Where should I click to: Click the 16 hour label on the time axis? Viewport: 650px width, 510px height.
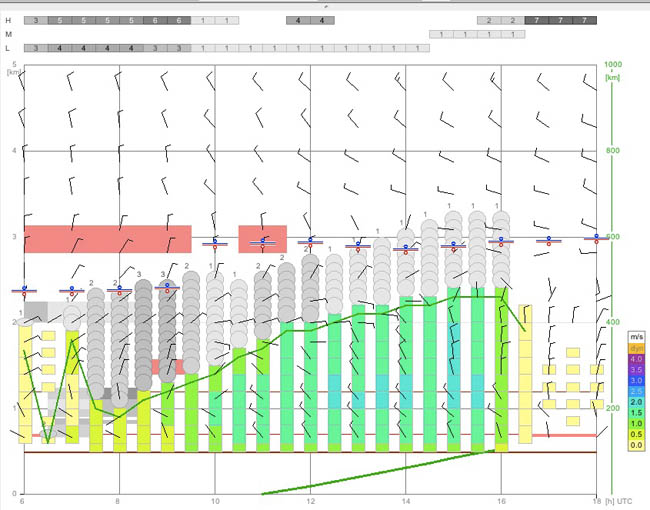(x=501, y=501)
